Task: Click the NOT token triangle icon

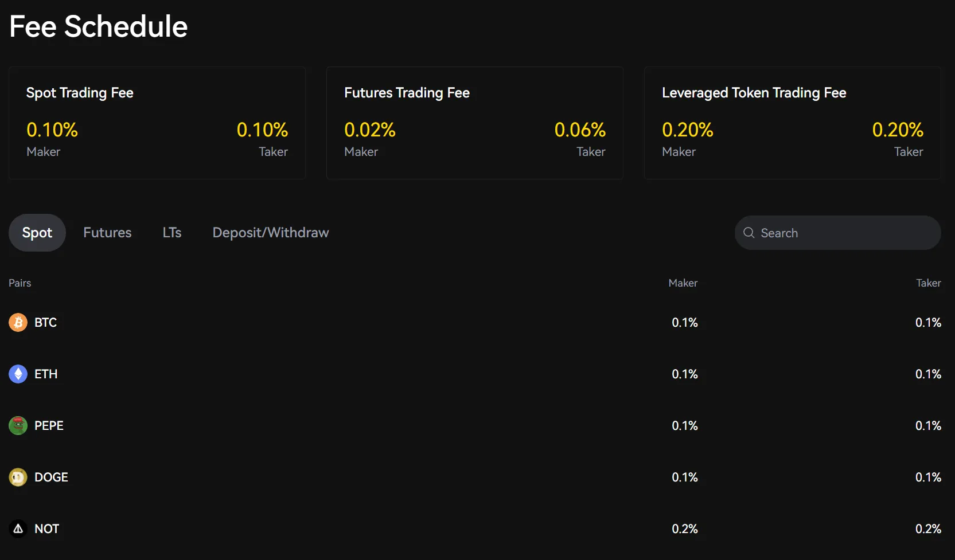Action: (18, 529)
